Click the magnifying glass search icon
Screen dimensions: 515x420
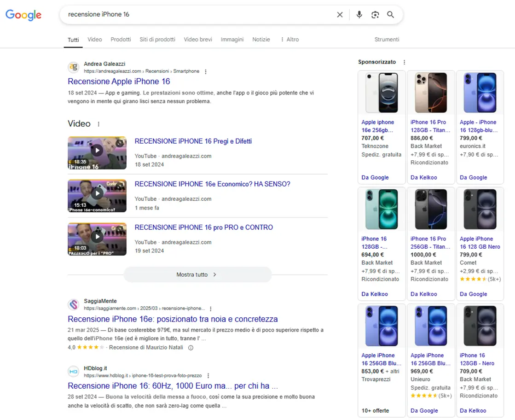click(391, 15)
